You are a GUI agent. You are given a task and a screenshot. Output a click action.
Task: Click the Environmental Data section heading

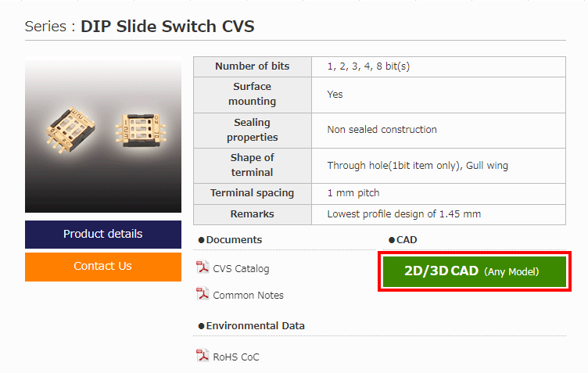point(252,326)
